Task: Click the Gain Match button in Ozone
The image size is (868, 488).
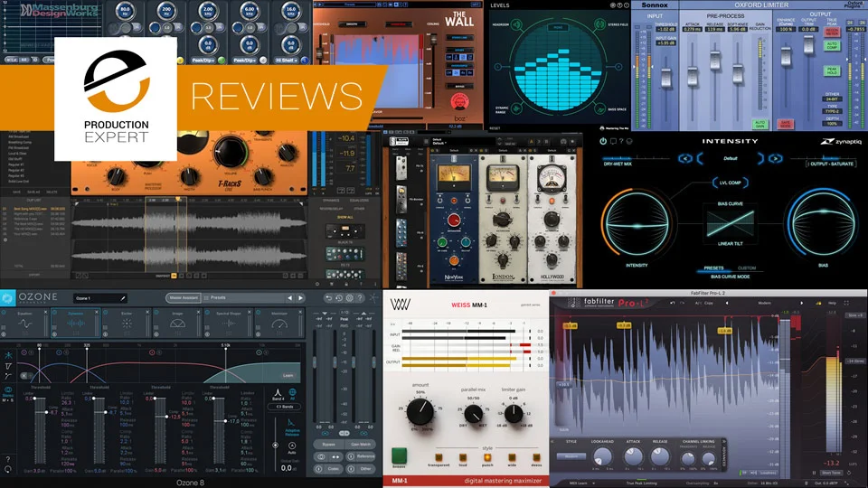Action: (361, 445)
